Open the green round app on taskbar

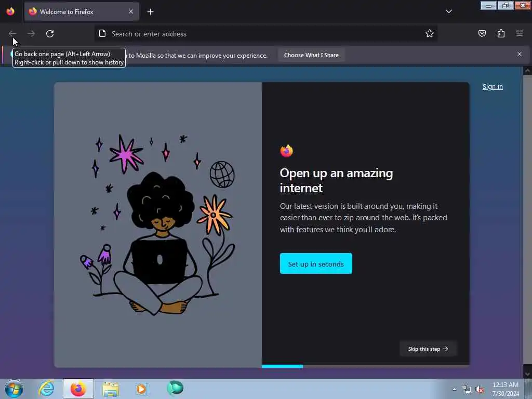(x=175, y=388)
